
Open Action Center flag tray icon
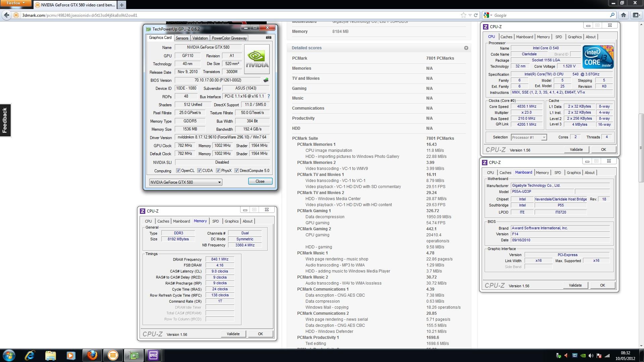599,356
